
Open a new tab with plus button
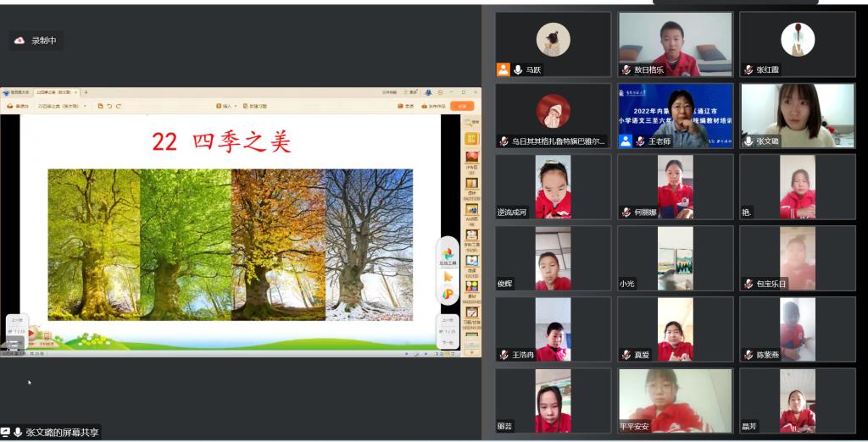pyautogui.click(x=86, y=92)
